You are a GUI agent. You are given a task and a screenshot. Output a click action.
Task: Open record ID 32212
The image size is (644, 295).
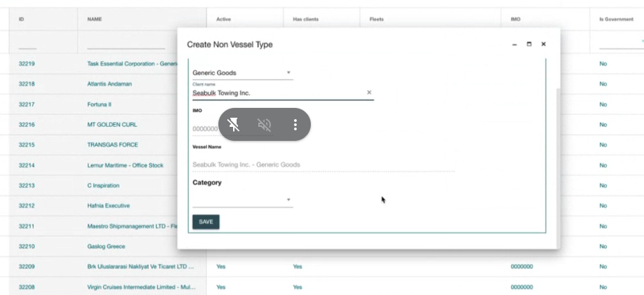(x=27, y=205)
